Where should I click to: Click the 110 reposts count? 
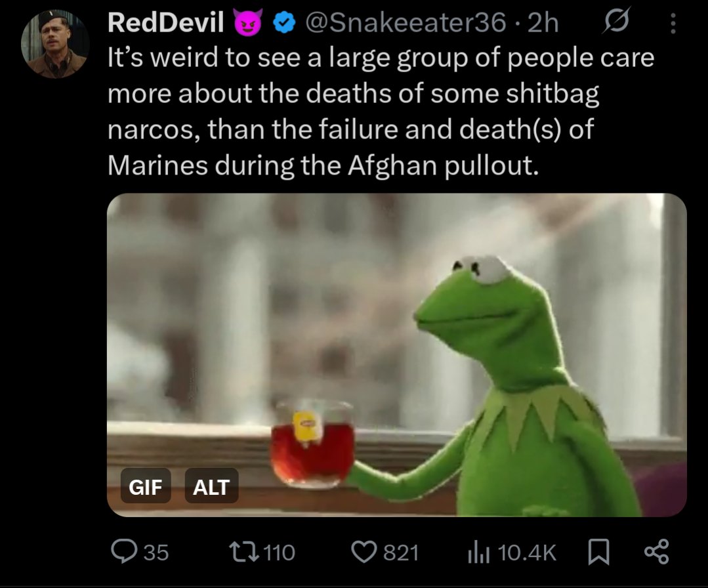pyautogui.click(x=279, y=553)
